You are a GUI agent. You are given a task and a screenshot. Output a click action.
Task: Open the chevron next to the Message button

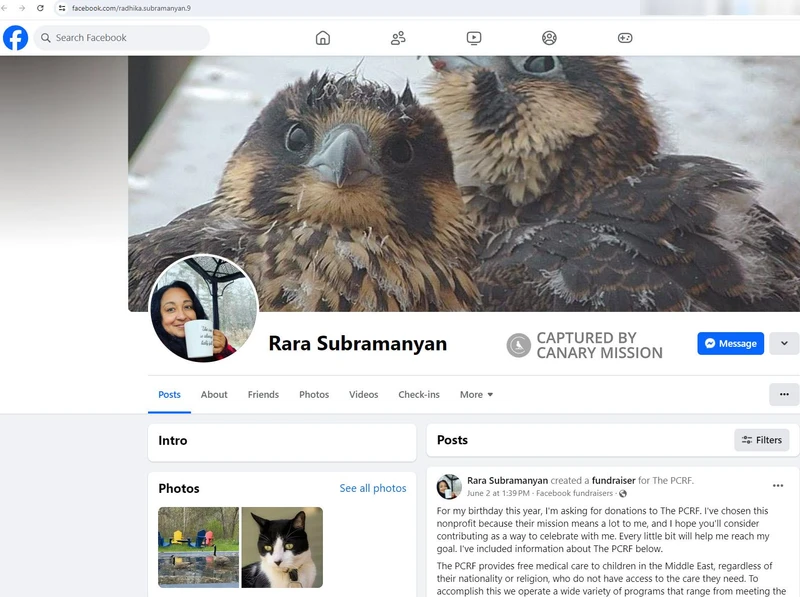click(784, 343)
